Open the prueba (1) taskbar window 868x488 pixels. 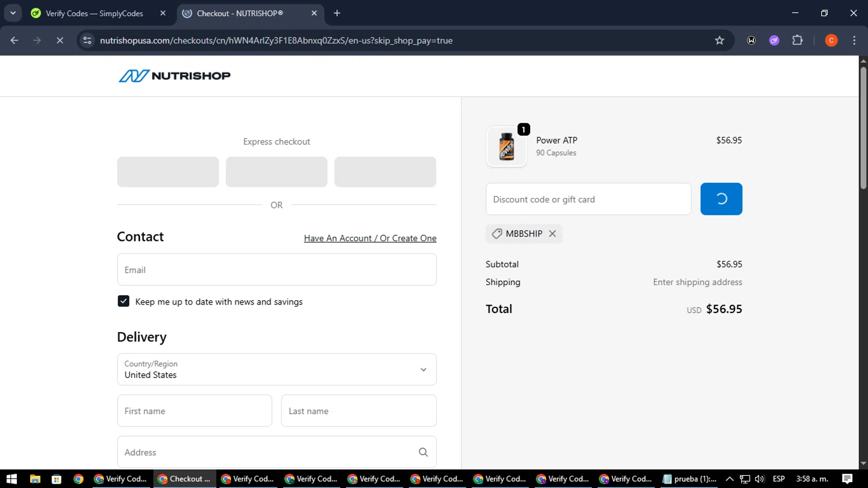pyautogui.click(x=690, y=479)
